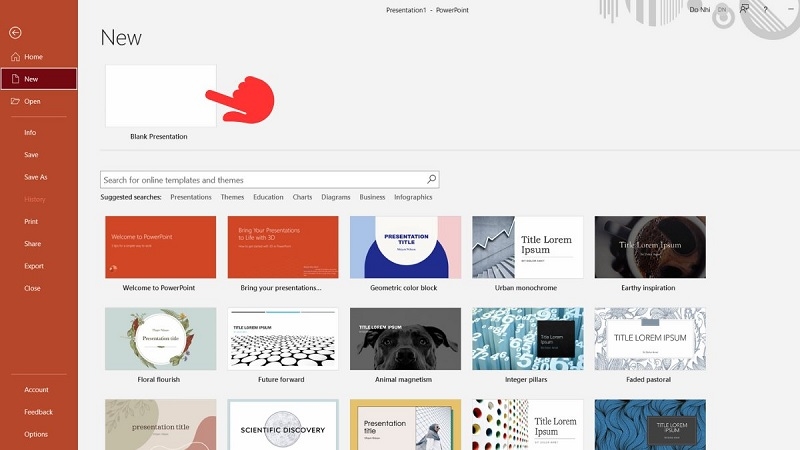Open PowerPoint Options
Viewport: 800px width, 450px height.
point(36,434)
